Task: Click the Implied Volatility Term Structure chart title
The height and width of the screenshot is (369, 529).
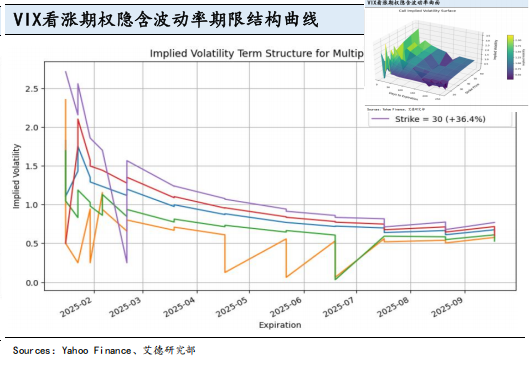Action: [257, 54]
